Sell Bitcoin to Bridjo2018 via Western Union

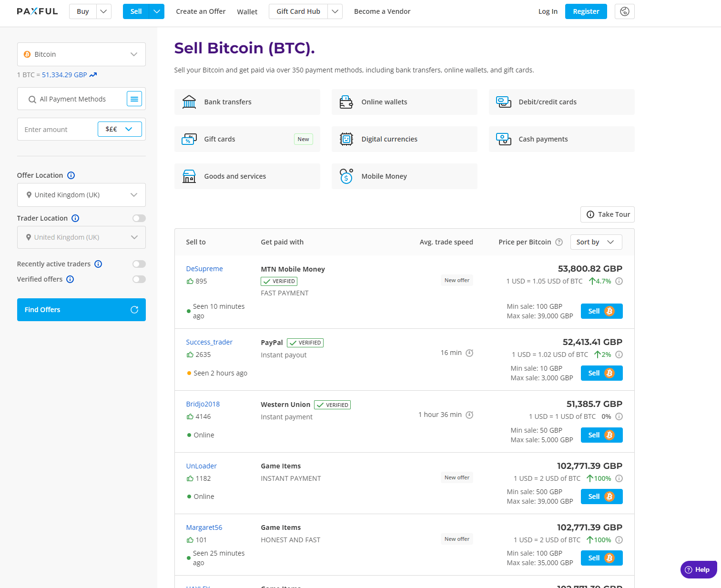pyautogui.click(x=602, y=435)
